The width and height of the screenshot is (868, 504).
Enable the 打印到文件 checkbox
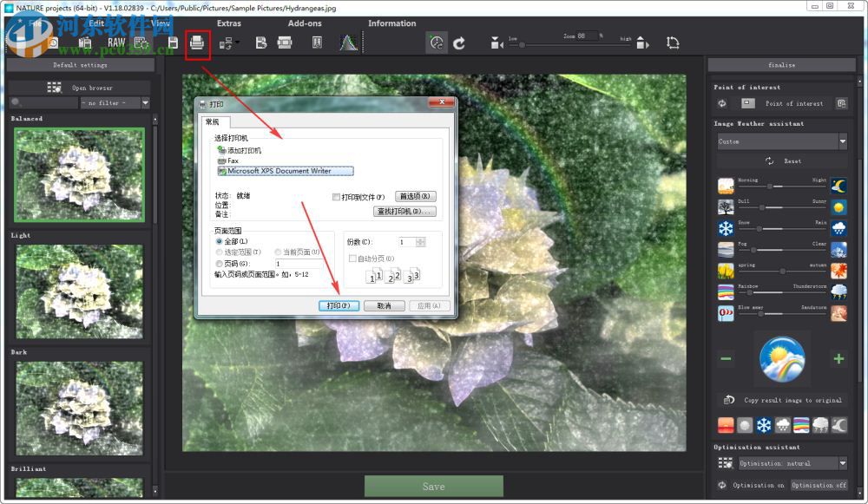coord(338,196)
